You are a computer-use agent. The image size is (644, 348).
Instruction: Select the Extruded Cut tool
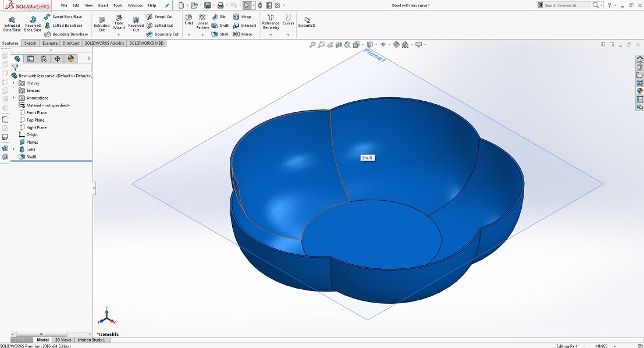tap(102, 24)
